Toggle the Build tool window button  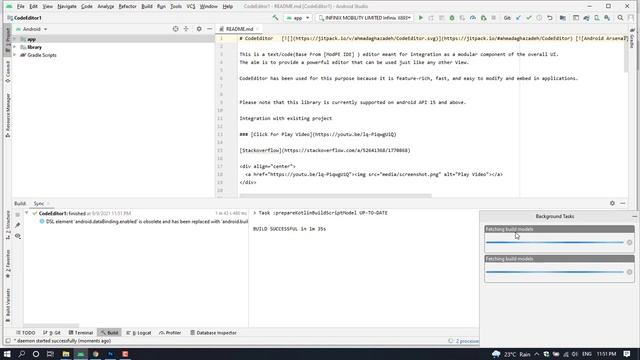(x=109, y=333)
